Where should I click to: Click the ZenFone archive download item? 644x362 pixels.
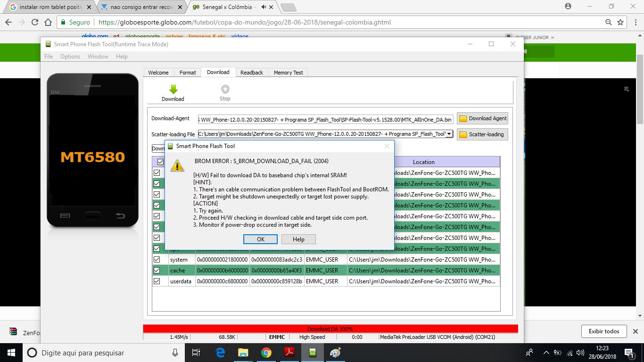coord(24,332)
